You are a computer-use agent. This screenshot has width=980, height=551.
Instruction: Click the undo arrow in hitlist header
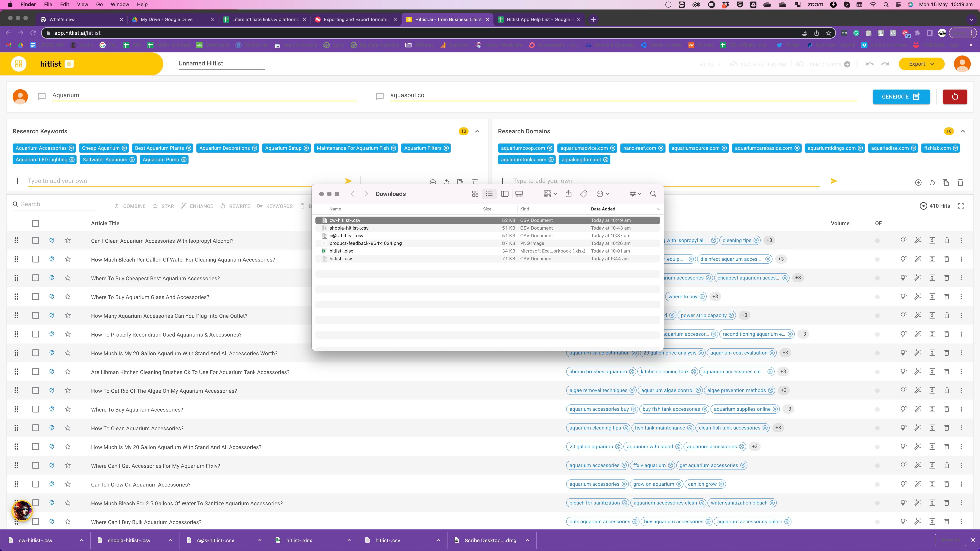pyautogui.click(x=869, y=64)
